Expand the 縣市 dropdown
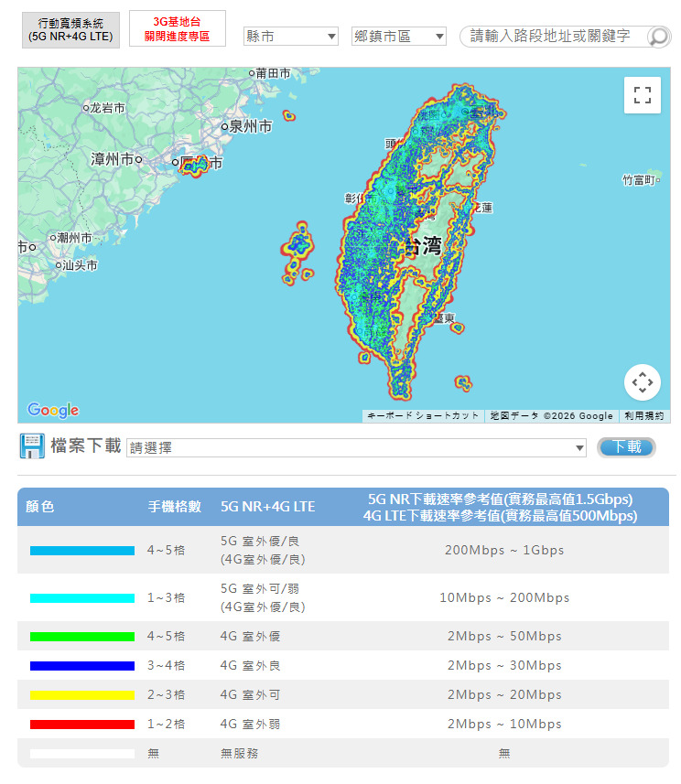The height and width of the screenshot is (784, 681). [291, 37]
